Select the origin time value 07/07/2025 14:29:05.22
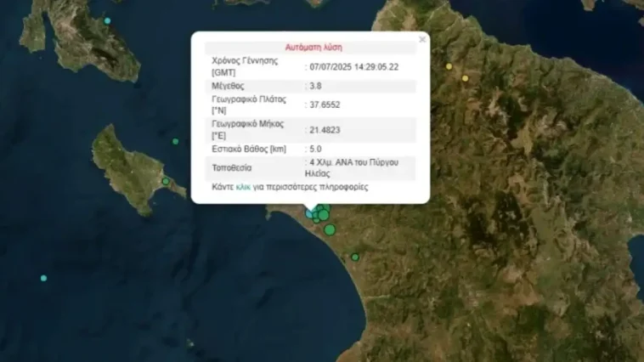This screenshot has width=644, height=362. coord(353,66)
